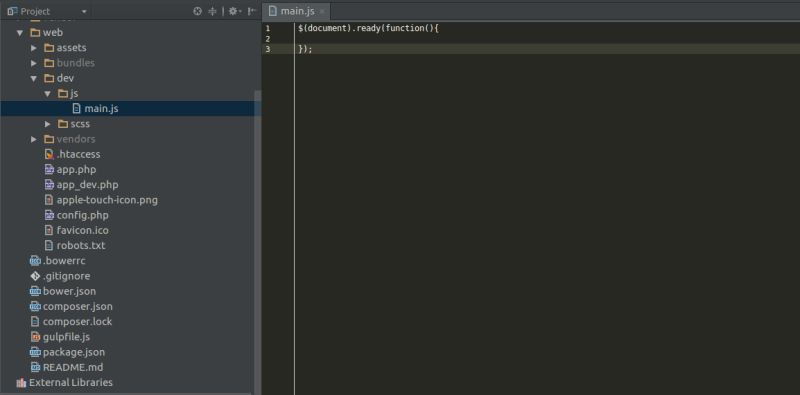
Task: Click the config.php file icon
Action: point(49,215)
